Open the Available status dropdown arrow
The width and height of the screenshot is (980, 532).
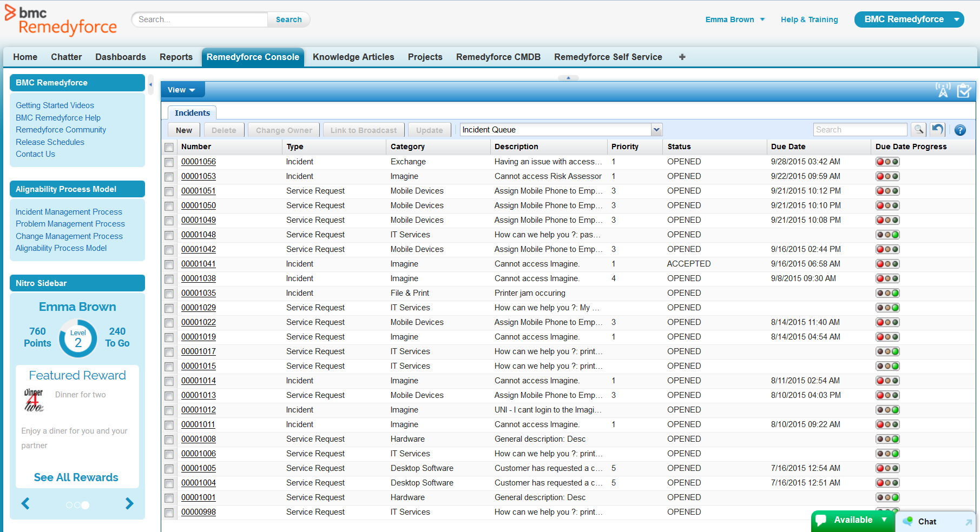pos(884,520)
